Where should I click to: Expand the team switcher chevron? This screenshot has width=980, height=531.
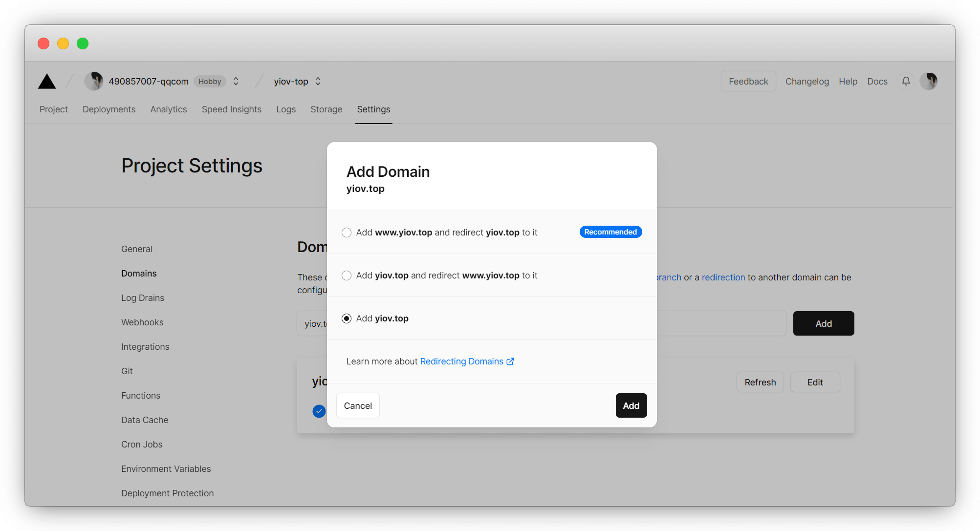[236, 81]
